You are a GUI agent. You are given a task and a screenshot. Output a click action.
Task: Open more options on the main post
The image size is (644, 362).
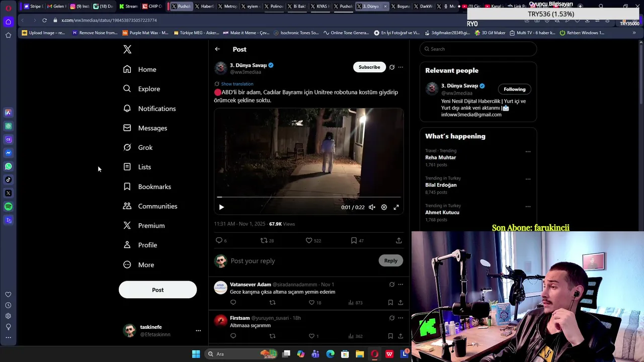[400, 67]
